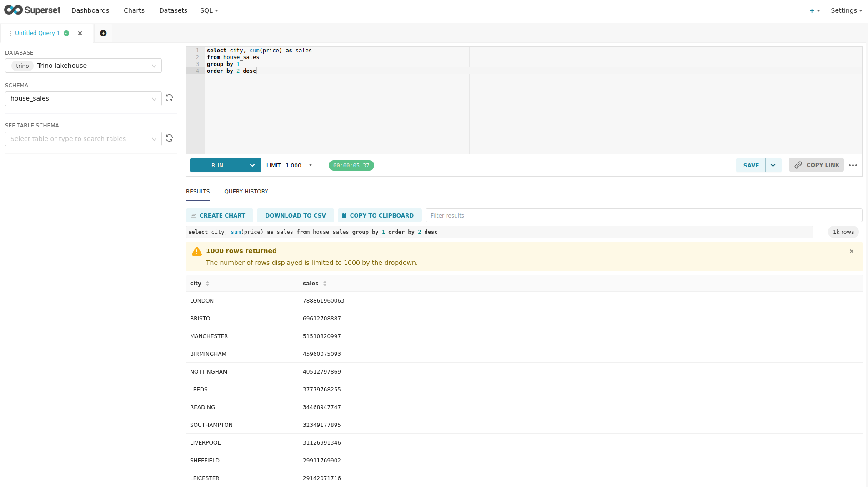Open the Run button dropdown arrow
Screen dimensions: 868x487
coord(252,165)
